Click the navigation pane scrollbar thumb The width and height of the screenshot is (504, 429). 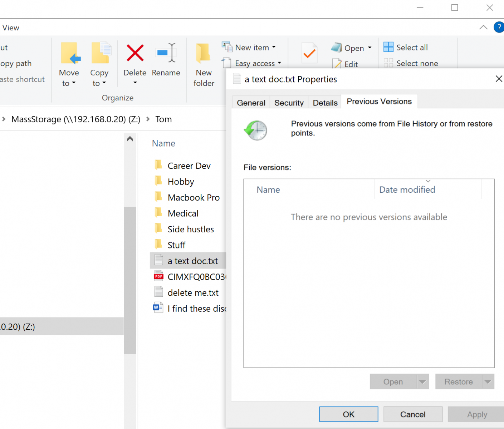coord(130,280)
